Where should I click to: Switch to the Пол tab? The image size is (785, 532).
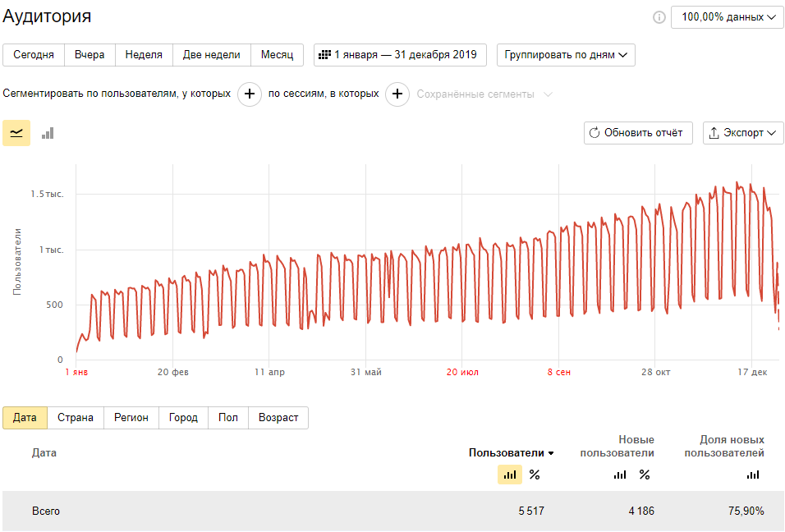click(x=228, y=418)
